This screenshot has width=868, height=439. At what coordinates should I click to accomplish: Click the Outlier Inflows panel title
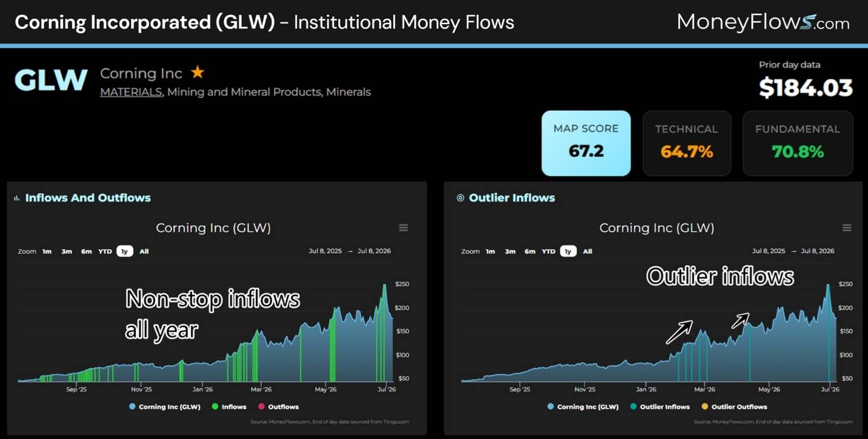pyautogui.click(x=512, y=198)
